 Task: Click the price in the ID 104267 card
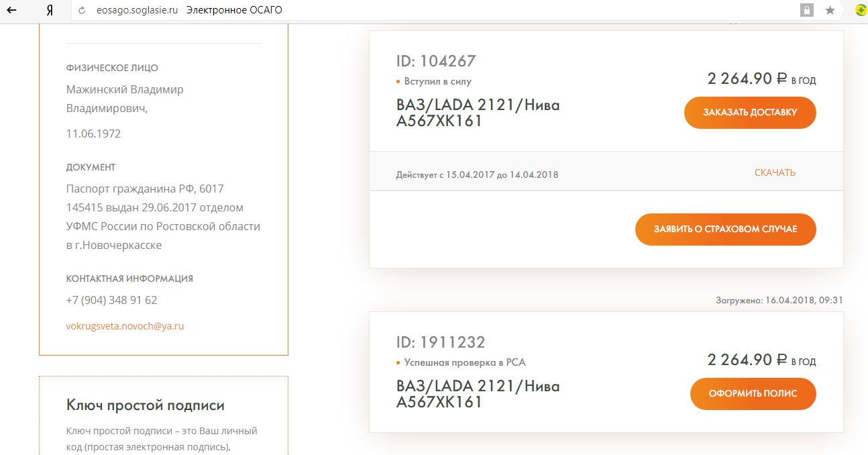pos(761,79)
